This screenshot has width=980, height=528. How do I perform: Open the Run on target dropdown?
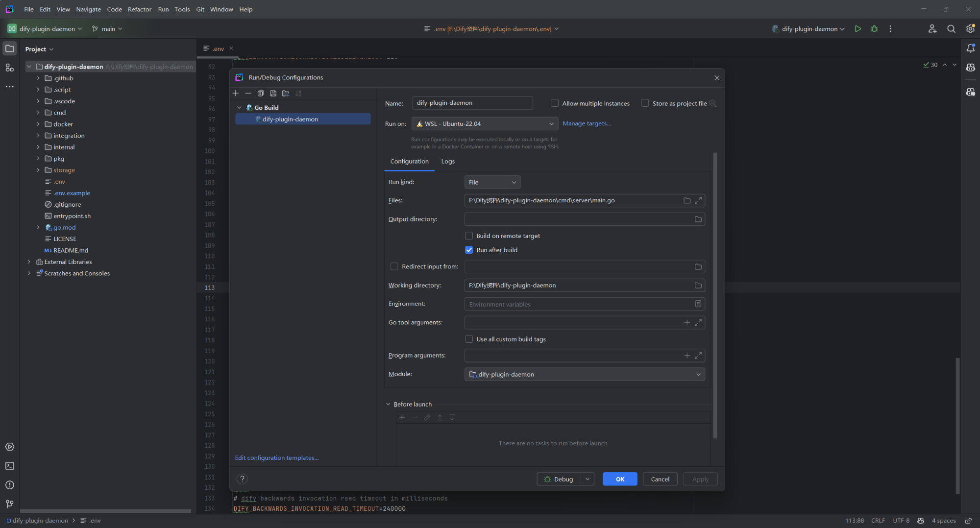click(485, 123)
